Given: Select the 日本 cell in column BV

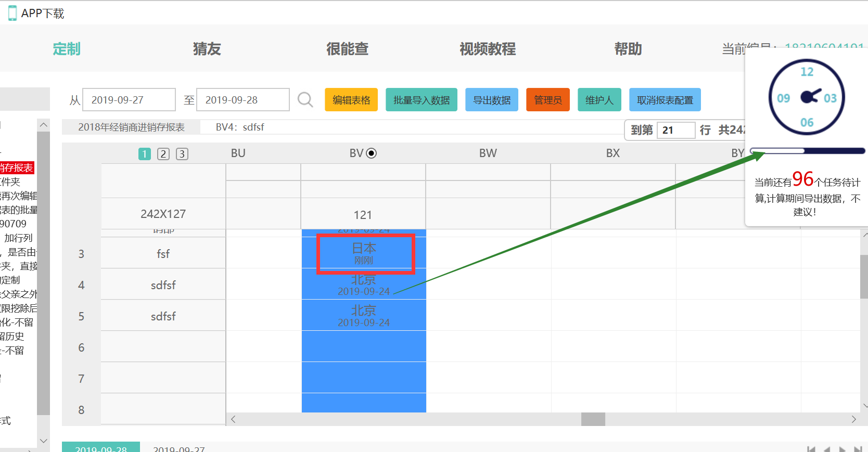Looking at the screenshot, I should click(x=364, y=253).
